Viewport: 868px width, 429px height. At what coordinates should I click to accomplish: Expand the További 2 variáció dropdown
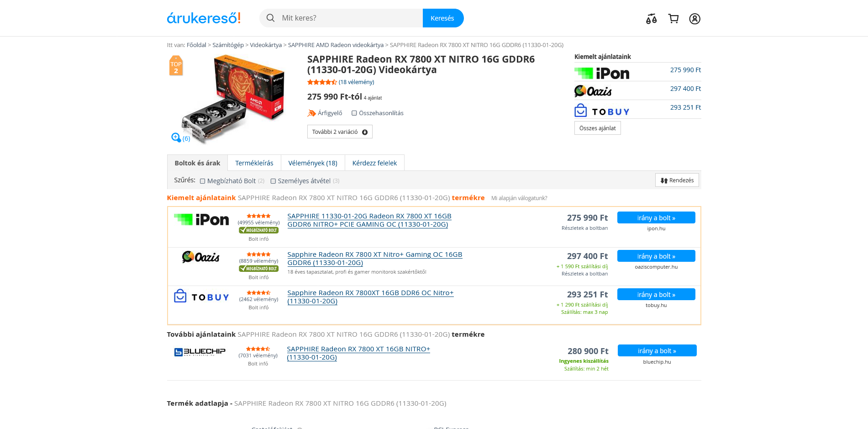pos(340,132)
